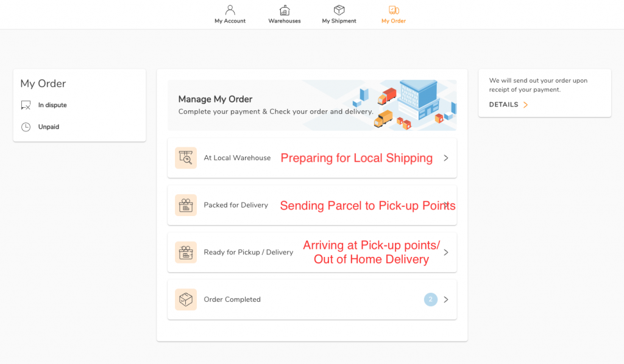Click the Unpaid clock icon

26,127
